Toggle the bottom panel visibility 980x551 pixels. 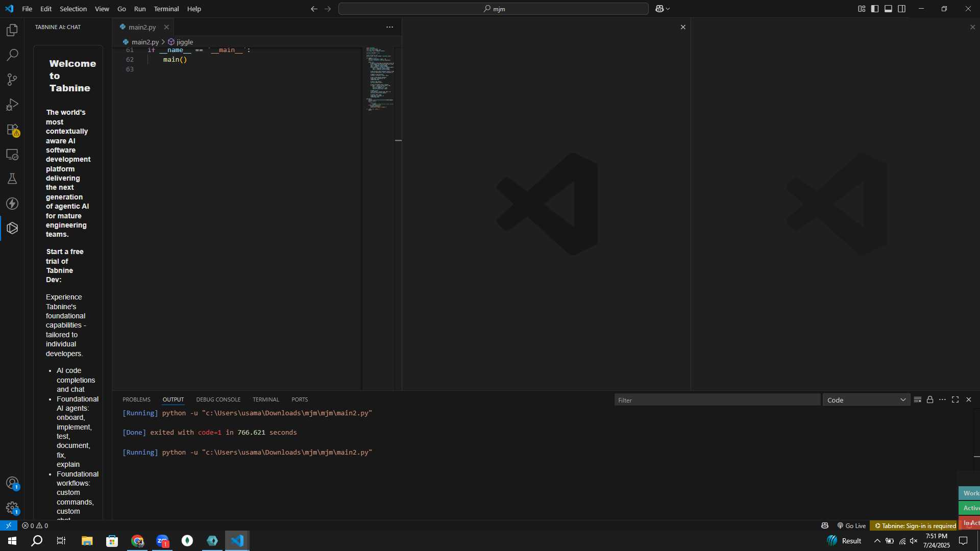click(888, 9)
